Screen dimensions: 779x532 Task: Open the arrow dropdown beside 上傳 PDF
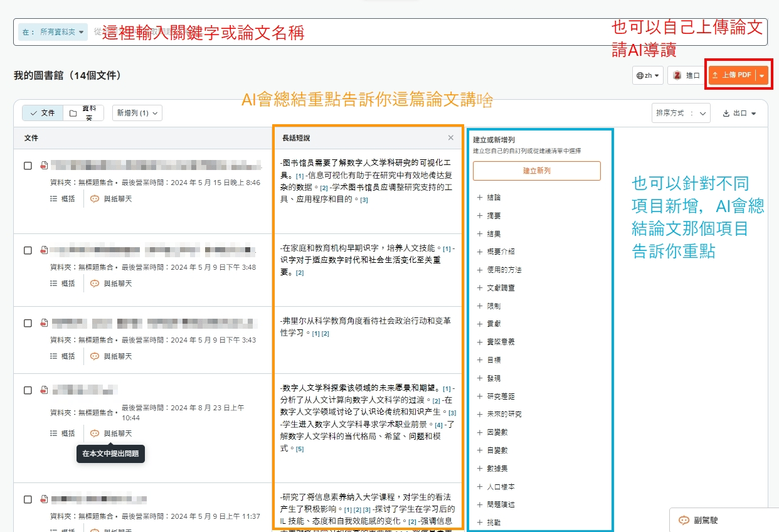[x=762, y=75]
